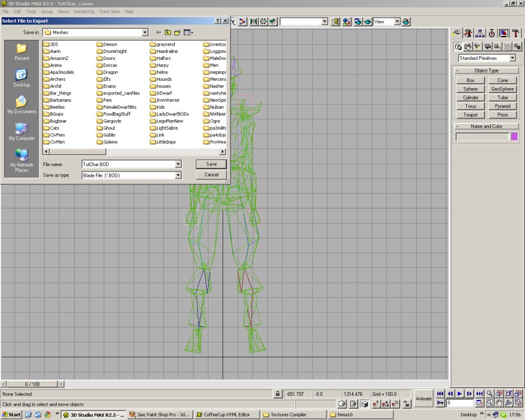Click the Play Animation button

click(460, 394)
